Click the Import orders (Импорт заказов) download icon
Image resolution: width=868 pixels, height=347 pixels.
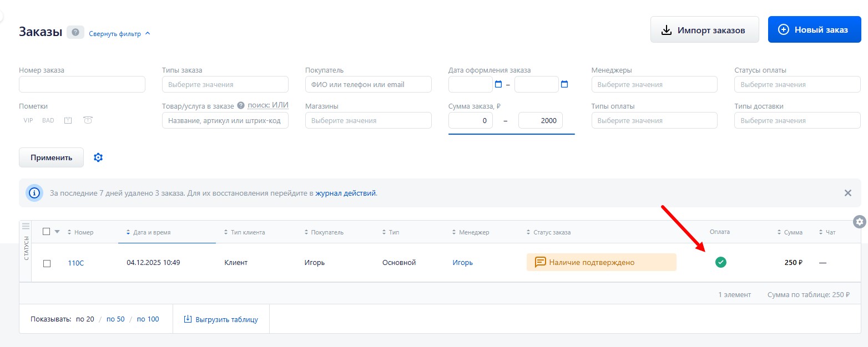tap(666, 29)
